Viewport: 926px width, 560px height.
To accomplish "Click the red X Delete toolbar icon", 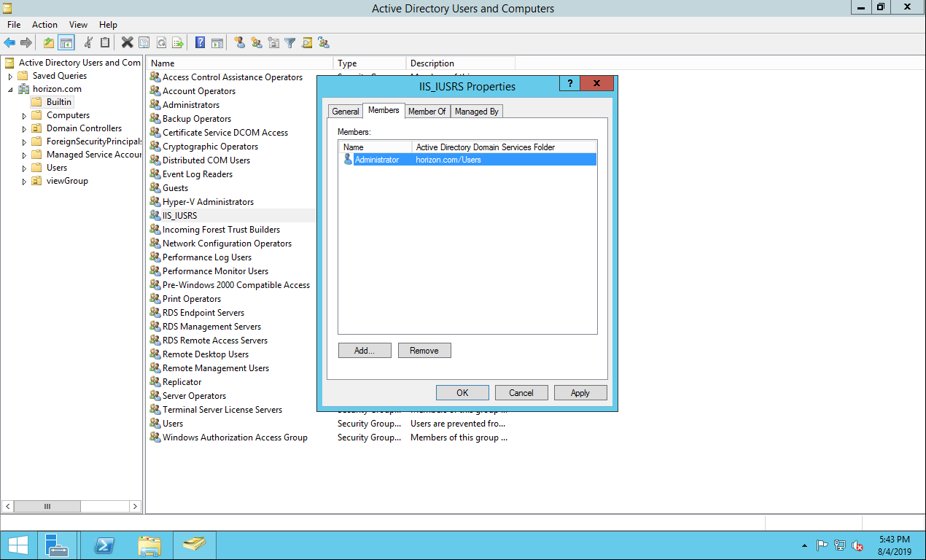I will click(127, 43).
